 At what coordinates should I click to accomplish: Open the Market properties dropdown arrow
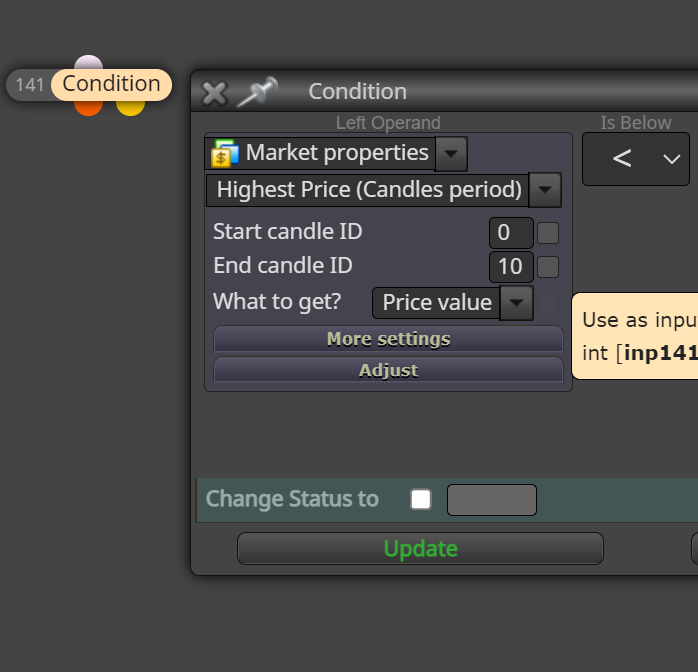tap(451, 154)
